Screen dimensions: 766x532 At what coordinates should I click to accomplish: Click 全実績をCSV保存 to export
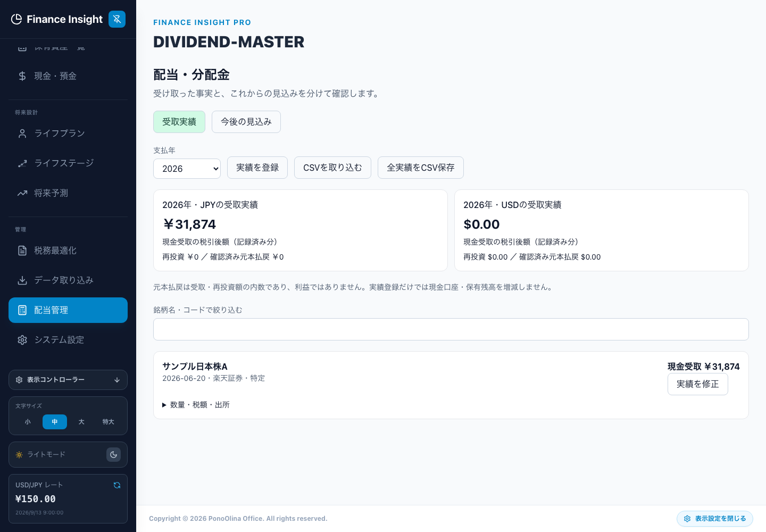point(421,168)
